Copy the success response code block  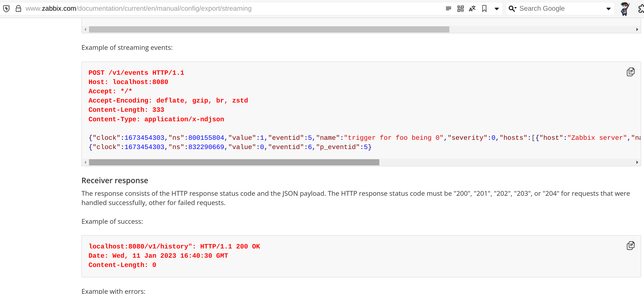630,245
